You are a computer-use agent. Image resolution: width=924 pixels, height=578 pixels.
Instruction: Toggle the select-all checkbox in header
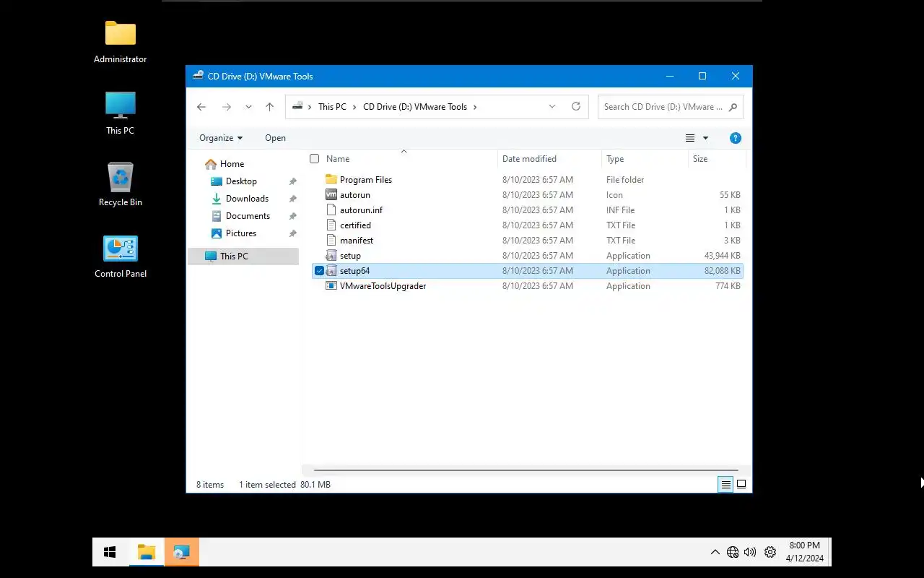click(x=314, y=158)
